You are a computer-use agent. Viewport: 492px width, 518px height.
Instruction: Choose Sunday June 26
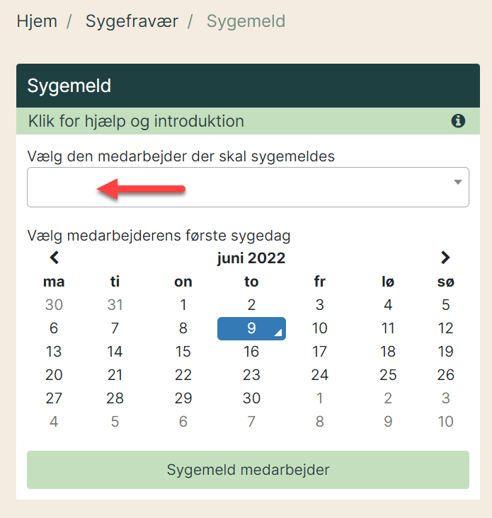tap(446, 375)
